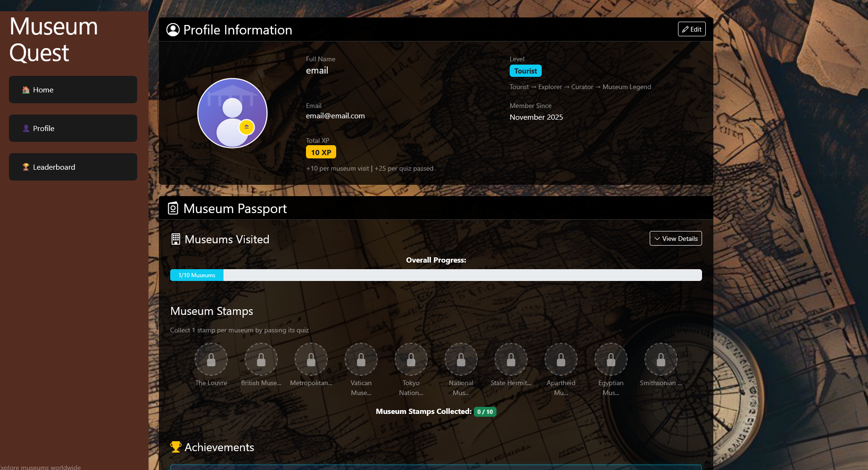Select the locked Apartheid Museum stamp

561,359
